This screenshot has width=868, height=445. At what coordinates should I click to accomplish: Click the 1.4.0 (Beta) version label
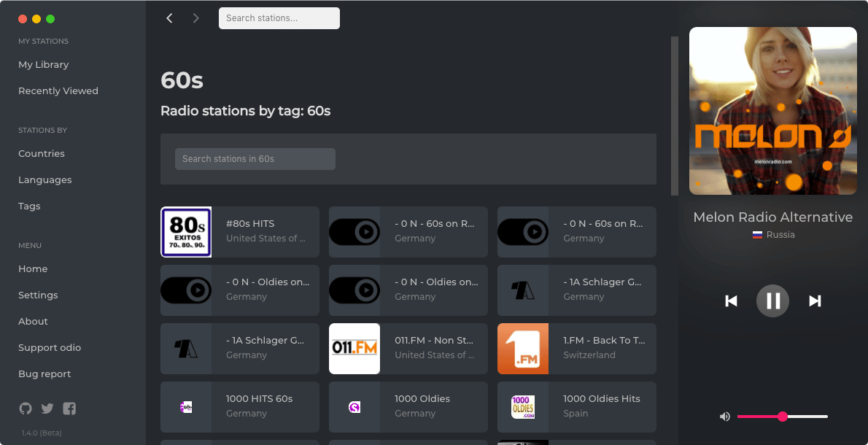tap(42, 433)
